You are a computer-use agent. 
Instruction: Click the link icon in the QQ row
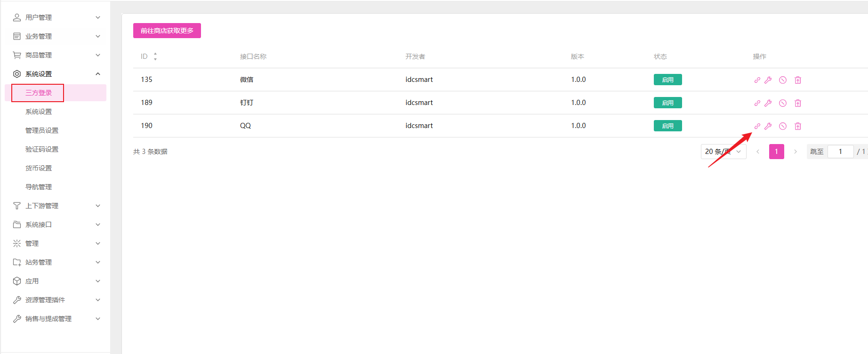click(x=757, y=126)
